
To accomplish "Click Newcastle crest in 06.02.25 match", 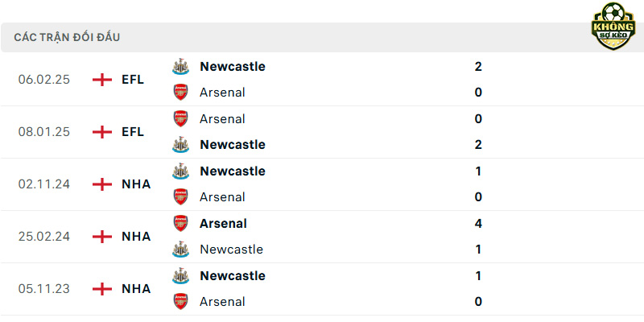I will point(180,67).
